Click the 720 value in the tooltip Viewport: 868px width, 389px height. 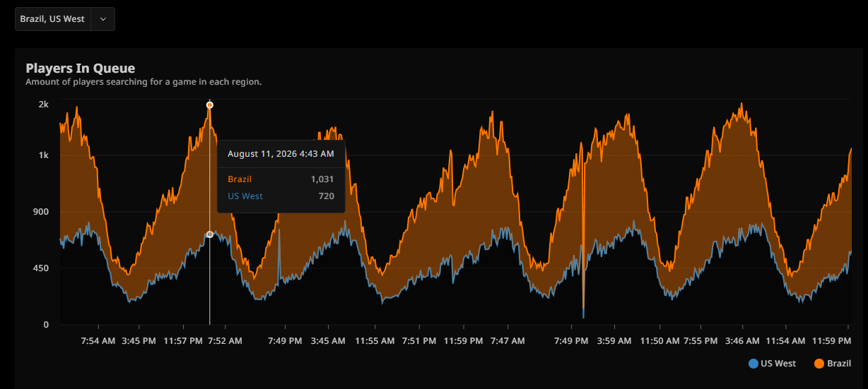(327, 196)
